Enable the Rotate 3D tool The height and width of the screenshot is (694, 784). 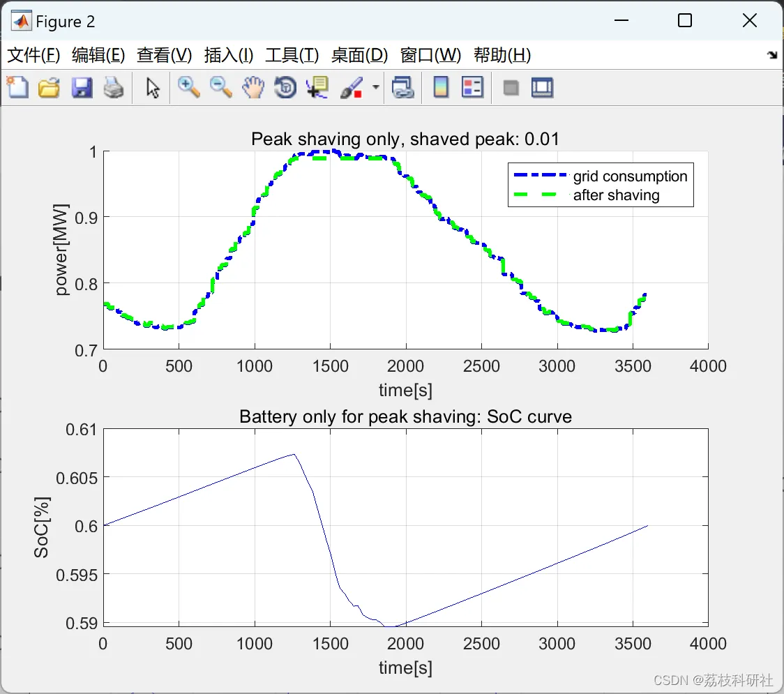(285, 87)
